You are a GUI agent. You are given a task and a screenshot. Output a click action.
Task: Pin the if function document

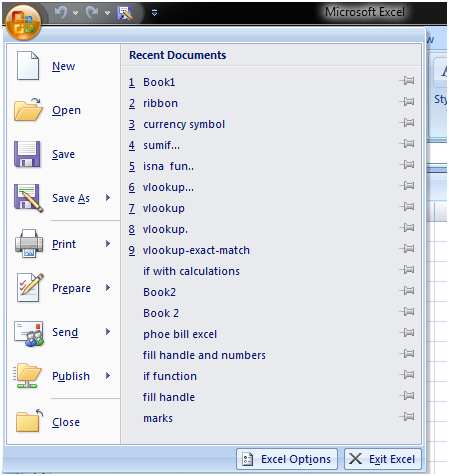click(407, 375)
